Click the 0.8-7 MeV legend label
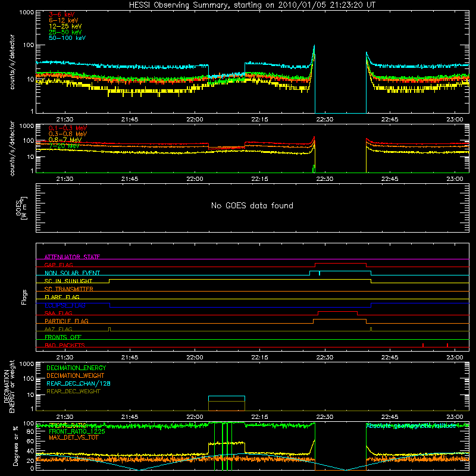Viewport: 476px width, 476px height. (x=65, y=140)
